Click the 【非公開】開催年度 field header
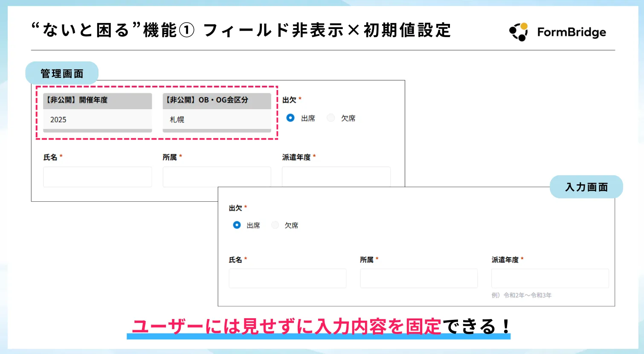This screenshot has height=354, width=644. [97, 100]
